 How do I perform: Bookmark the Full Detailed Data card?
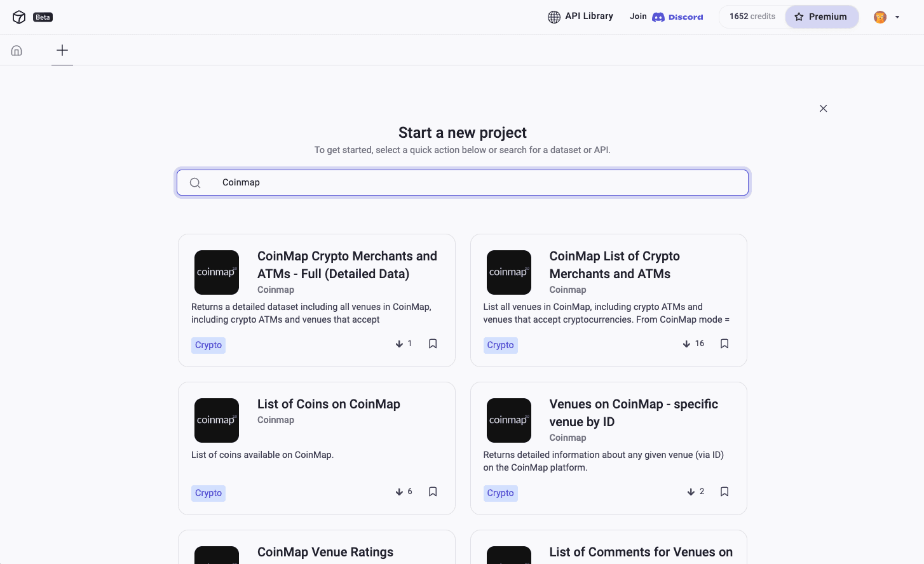433,344
